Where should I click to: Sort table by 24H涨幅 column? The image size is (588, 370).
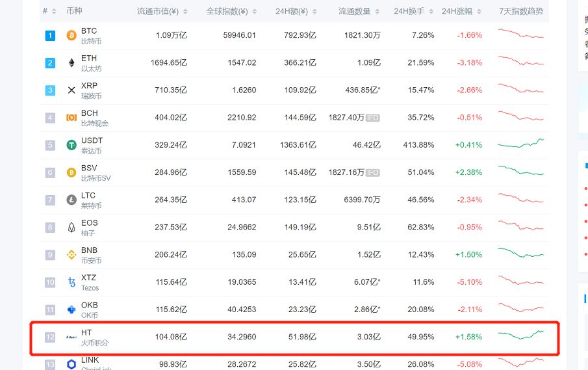coord(463,12)
